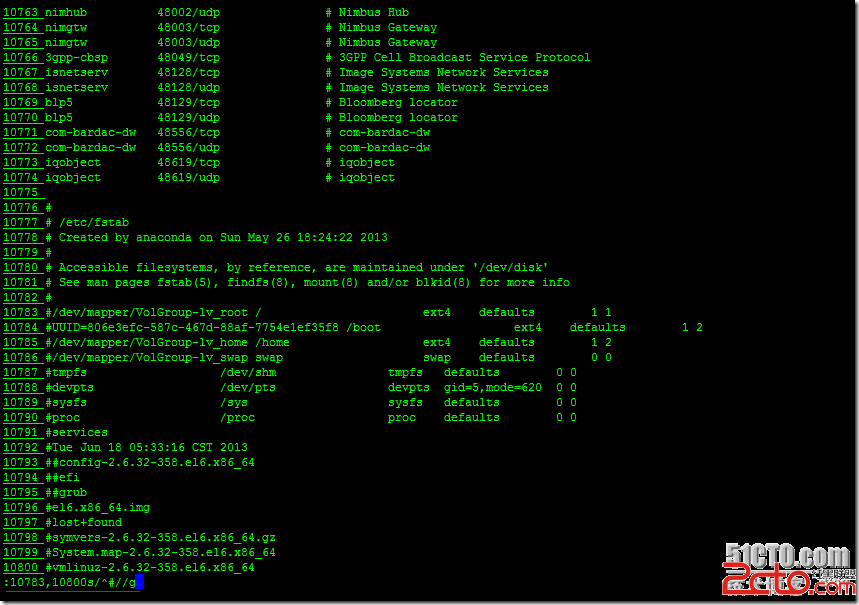Click "#/dev/mapper/VolGroup-lv_root" on line 10783
859x605 pixels.
[147, 312]
